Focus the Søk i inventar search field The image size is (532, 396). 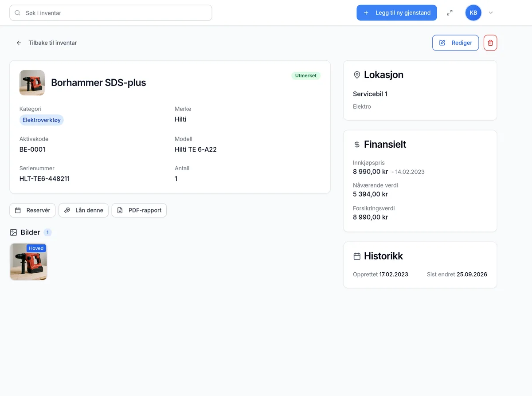pyautogui.click(x=111, y=13)
